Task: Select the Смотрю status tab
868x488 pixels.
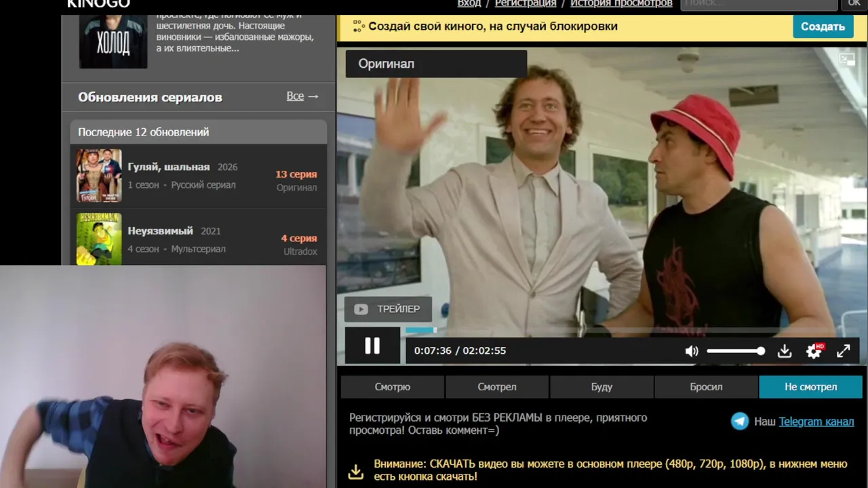Action: (x=393, y=387)
